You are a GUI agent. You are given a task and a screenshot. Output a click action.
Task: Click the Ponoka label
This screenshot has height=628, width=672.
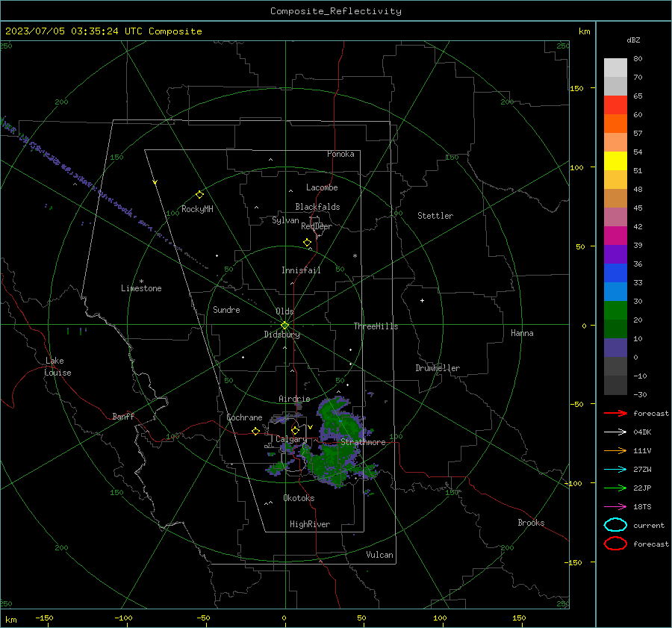coord(340,154)
